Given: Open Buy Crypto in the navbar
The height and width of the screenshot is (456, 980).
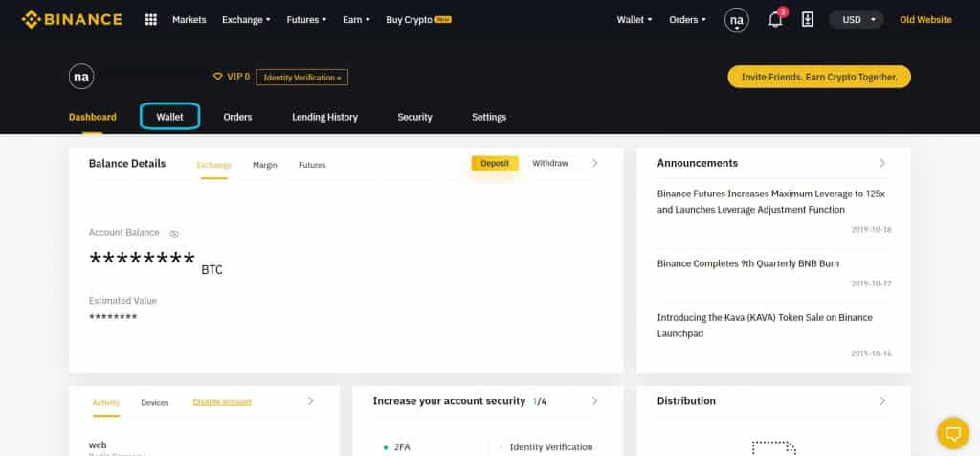Looking at the screenshot, I should tap(418, 20).
